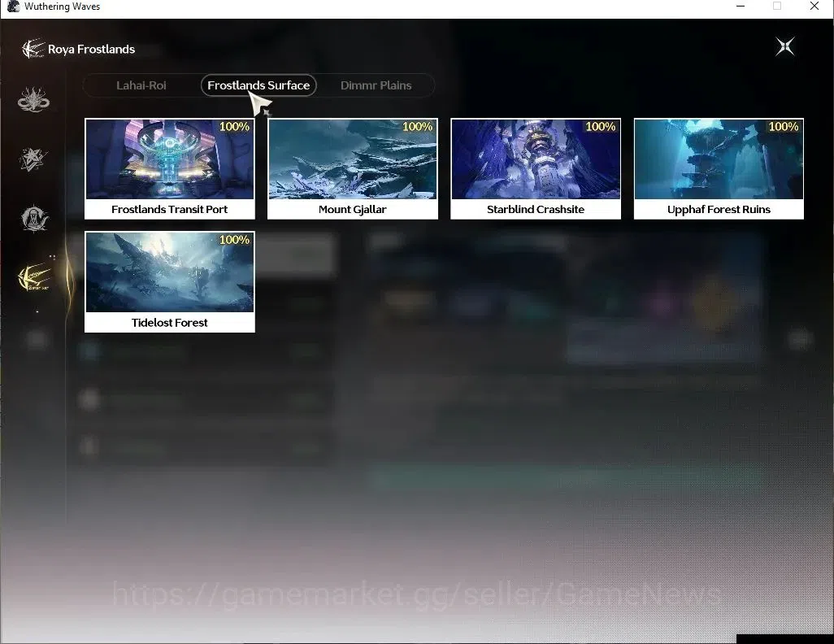Click the 100% label on Upphaf Forest Ruins

click(x=784, y=127)
